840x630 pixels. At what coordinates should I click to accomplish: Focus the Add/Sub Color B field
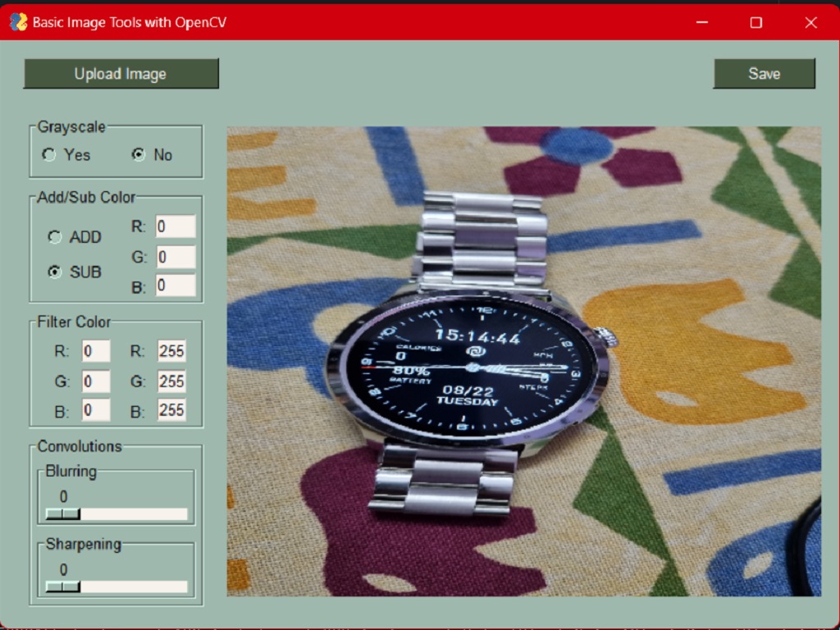(x=176, y=285)
